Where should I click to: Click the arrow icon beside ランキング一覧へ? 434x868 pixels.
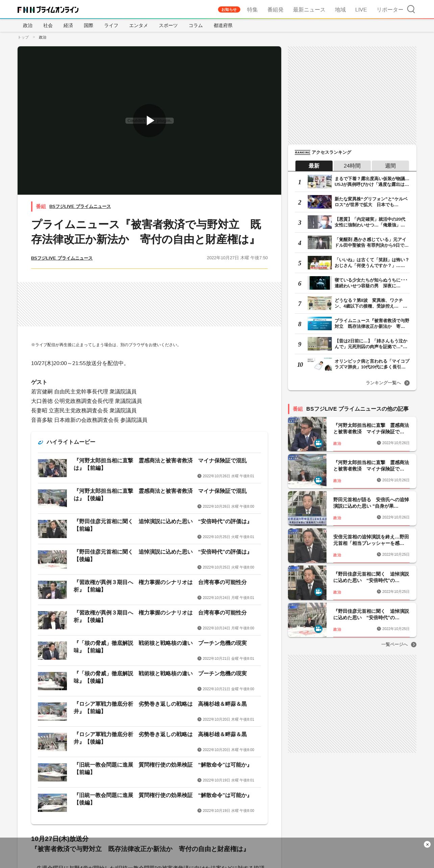click(407, 383)
